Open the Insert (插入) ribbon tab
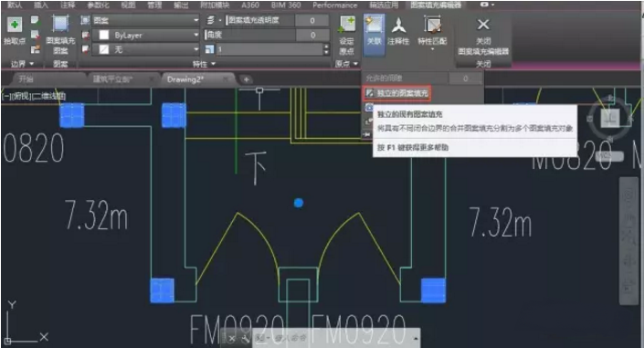Image resolution: width=644 pixels, height=348 pixels. [41, 5]
